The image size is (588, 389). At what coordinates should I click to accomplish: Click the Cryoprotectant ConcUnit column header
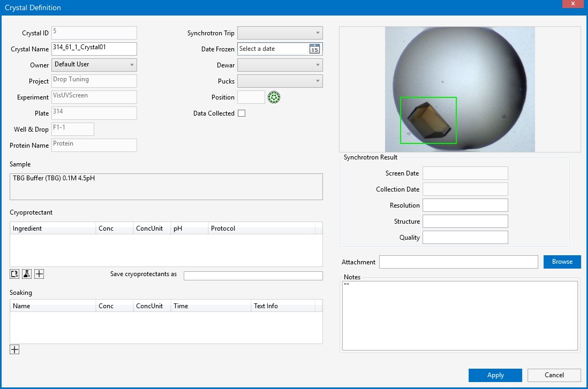[152, 228]
